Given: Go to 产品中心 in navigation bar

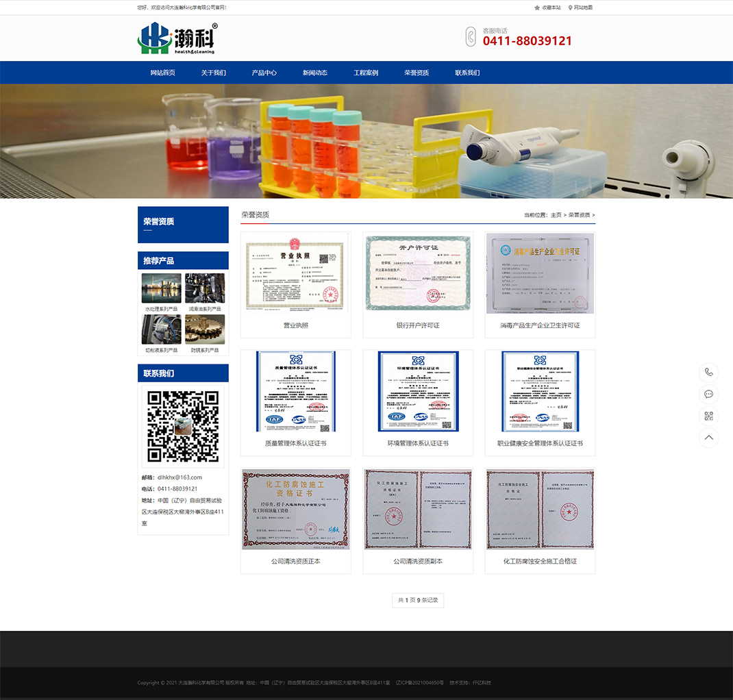Looking at the screenshot, I should [264, 73].
